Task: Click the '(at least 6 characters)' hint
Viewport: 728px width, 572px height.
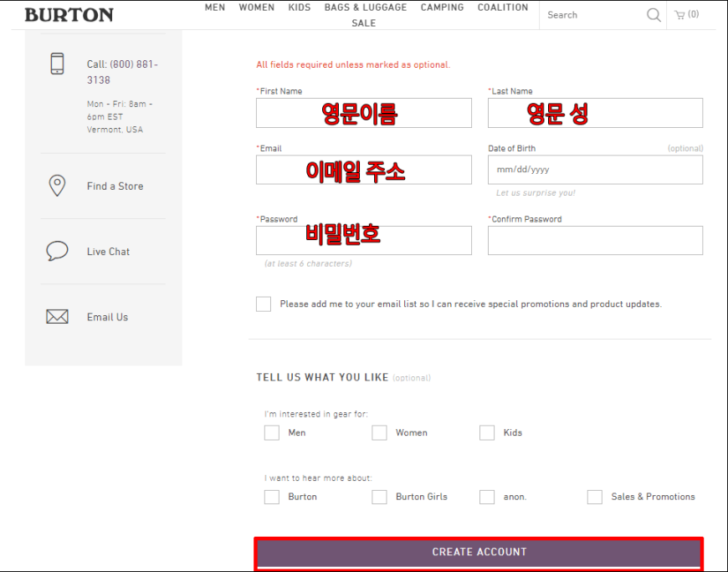Action: point(308,263)
